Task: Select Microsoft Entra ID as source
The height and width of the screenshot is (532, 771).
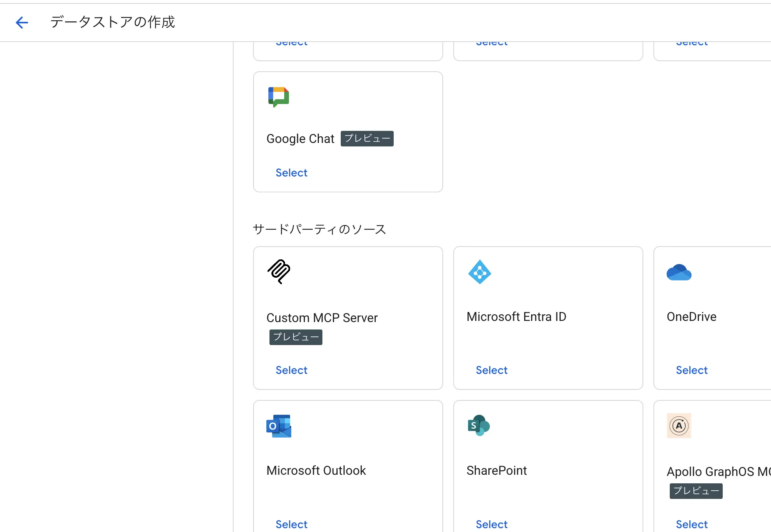Action: pyautogui.click(x=491, y=370)
